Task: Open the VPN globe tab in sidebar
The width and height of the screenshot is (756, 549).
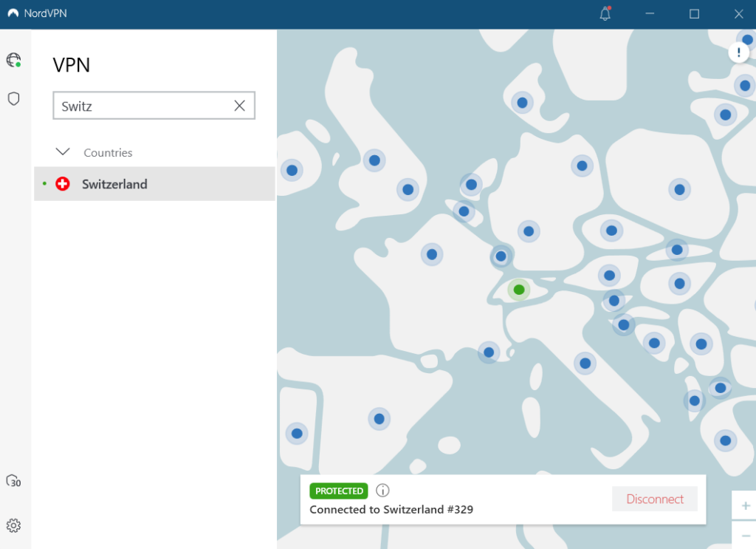Action: (13, 61)
